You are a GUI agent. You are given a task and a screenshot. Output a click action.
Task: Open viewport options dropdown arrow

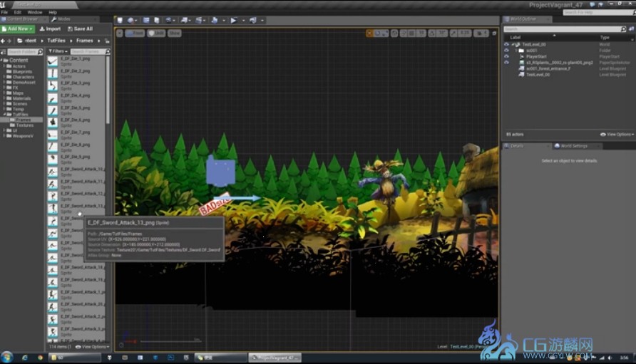(120, 33)
